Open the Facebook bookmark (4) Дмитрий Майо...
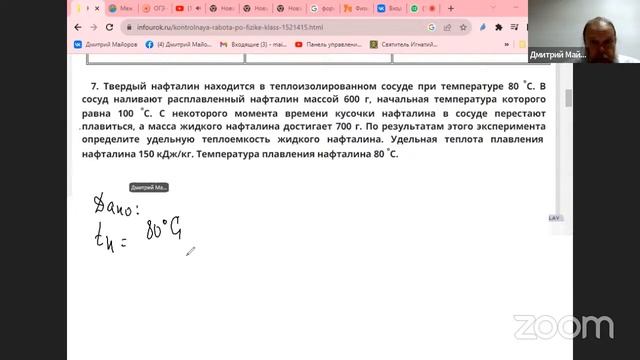This screenshot has width=640, height=360. (x=178, y=44)
